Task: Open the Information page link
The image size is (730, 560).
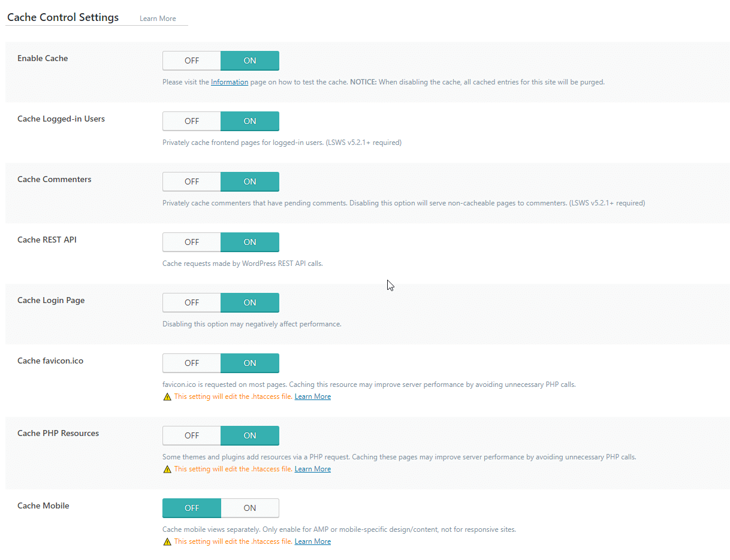Action: 230,82
